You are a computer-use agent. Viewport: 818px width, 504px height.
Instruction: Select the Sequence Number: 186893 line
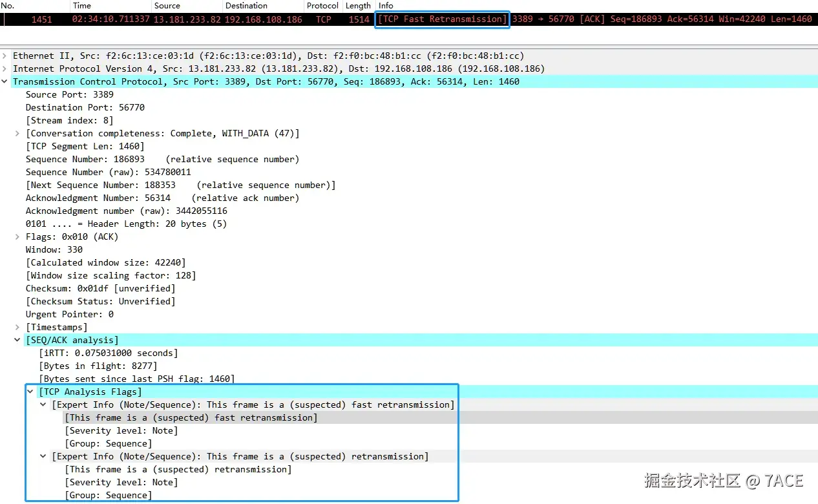(163, 160)
